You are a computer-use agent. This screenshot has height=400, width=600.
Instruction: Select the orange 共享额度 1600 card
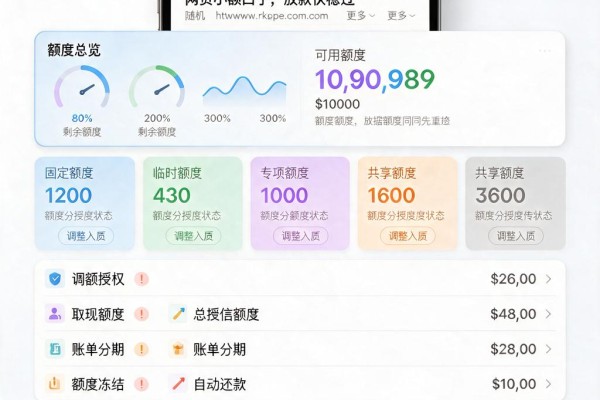(408, 203)
